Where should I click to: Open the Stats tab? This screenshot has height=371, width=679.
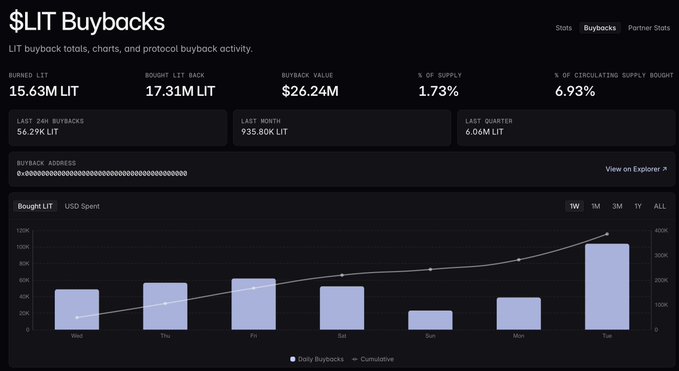(563, 28)
